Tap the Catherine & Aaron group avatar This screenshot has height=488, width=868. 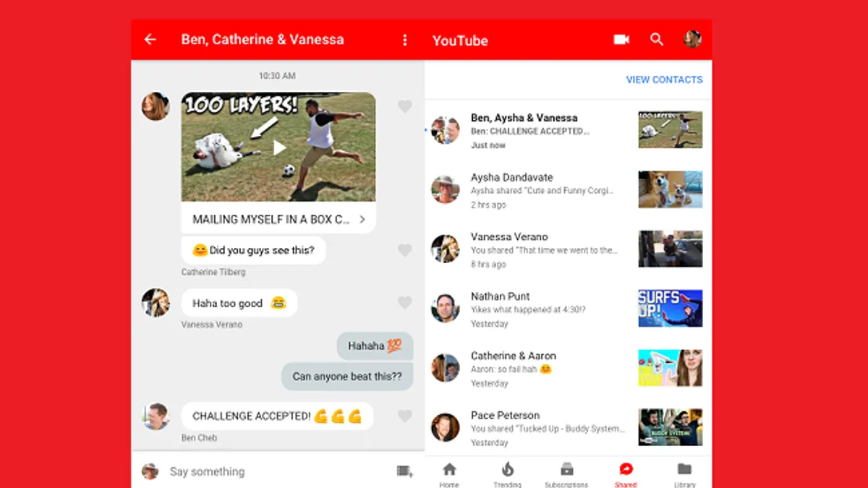pyautogui.click(x=446, y=368)
